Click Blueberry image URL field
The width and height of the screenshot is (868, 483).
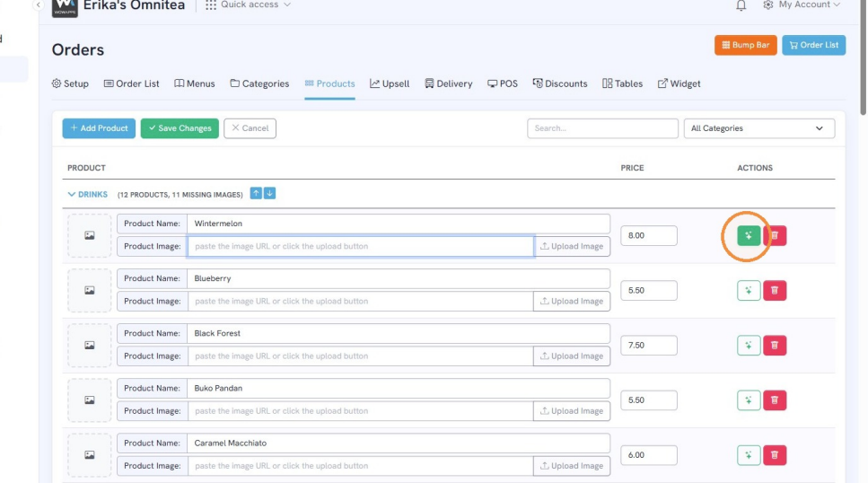click(x=361, y=302)
